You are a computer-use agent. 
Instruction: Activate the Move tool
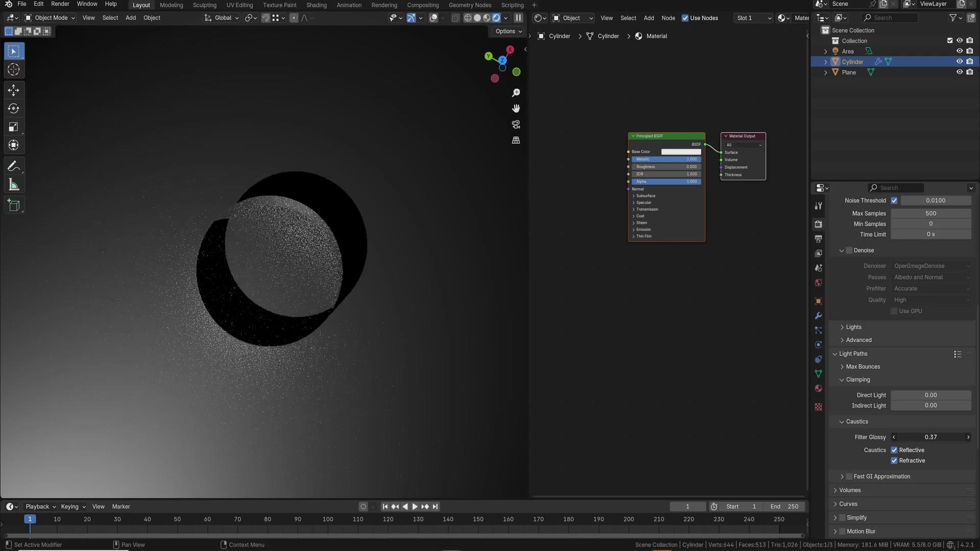14,90
